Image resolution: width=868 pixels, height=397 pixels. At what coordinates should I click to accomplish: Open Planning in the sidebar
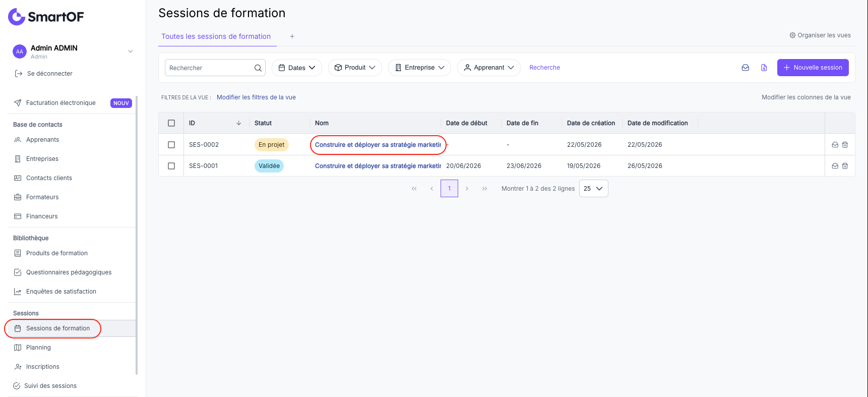tap(38, 348)
